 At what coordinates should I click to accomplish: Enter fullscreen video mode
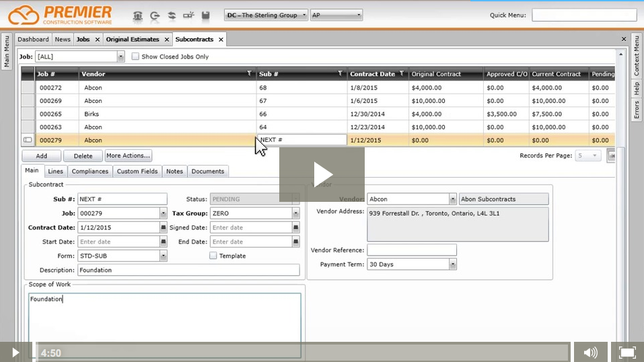click(x=627, y=352)
